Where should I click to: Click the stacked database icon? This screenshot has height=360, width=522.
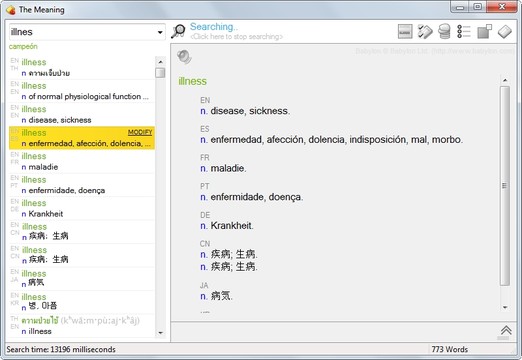tap(444, 31)
